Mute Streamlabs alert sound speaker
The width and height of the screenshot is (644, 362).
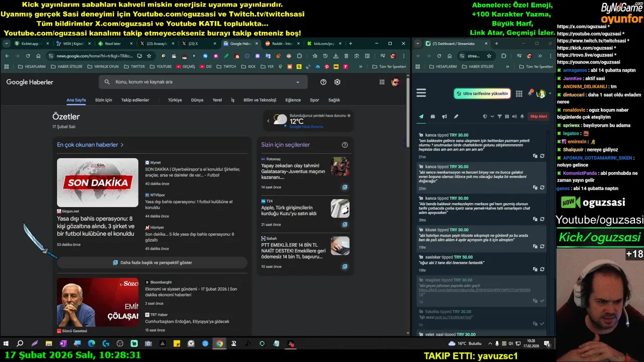point(514,116)
